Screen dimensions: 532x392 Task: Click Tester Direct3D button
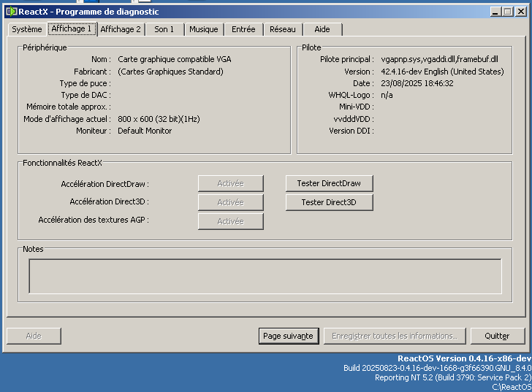click(x=329, y=202)
